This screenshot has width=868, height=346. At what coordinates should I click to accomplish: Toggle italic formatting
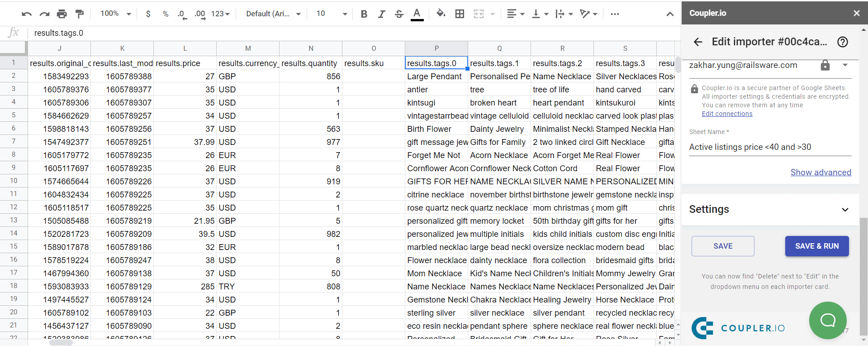pyautogui.click(x=381, y=14)
